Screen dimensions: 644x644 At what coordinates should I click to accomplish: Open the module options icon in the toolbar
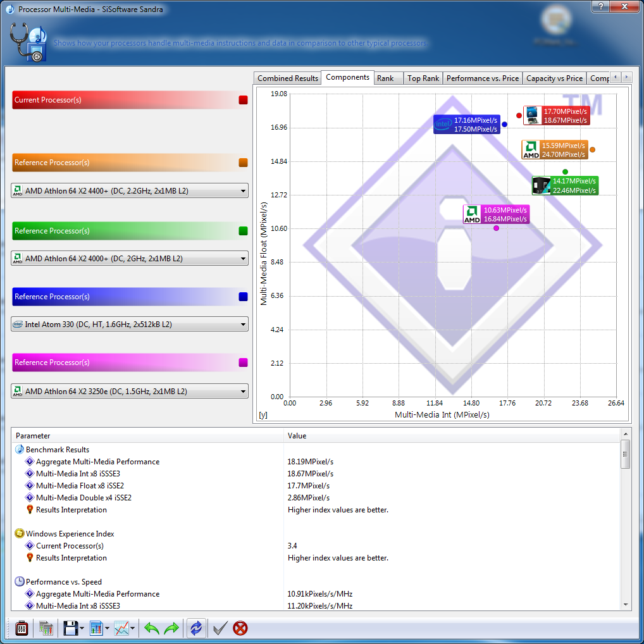(x=22, y=628)
